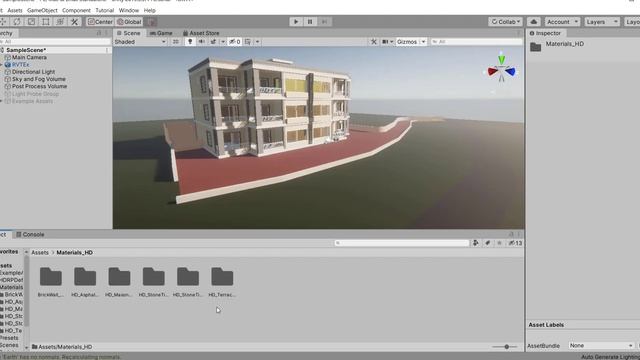Switch to the Asset Store tab

tap(201, 33)
